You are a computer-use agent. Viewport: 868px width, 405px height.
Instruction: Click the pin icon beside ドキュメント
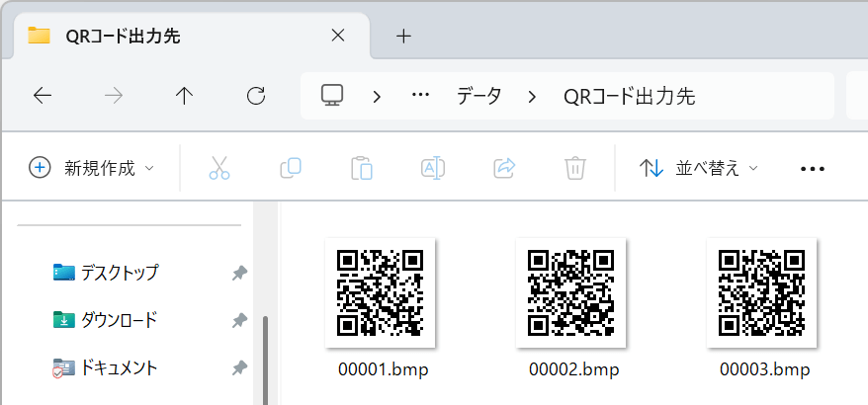click(239, 367)
